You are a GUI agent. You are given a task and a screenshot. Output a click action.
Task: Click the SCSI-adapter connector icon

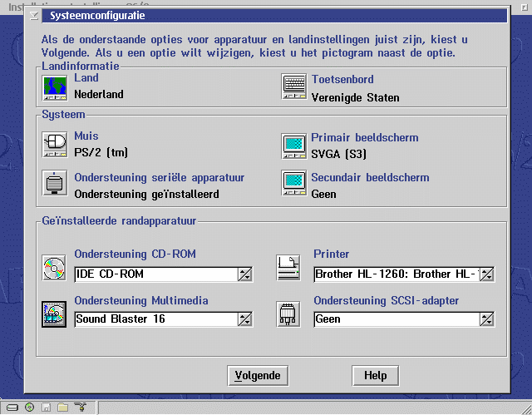(288, 314)
